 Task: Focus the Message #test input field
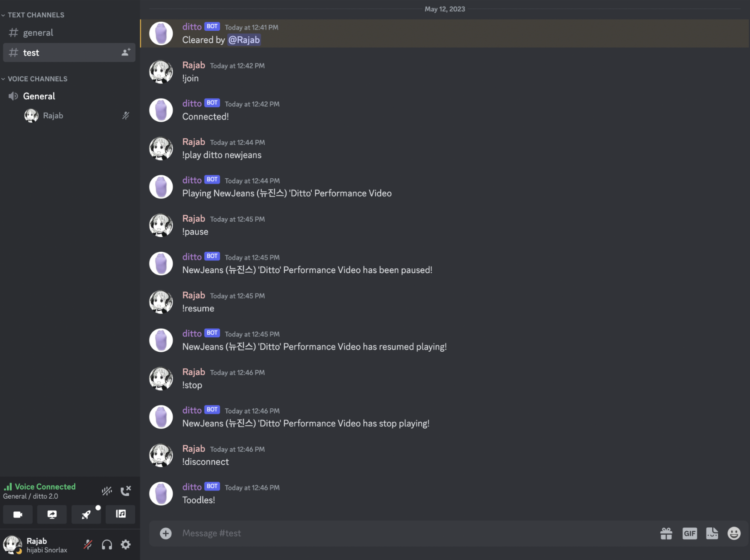pos(417,533)
